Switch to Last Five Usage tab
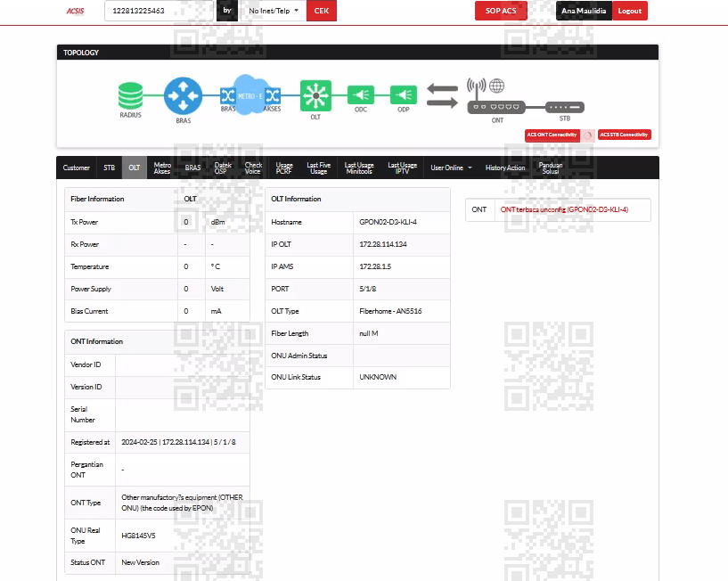Viewport: 728px width, 581px height. 318,168
